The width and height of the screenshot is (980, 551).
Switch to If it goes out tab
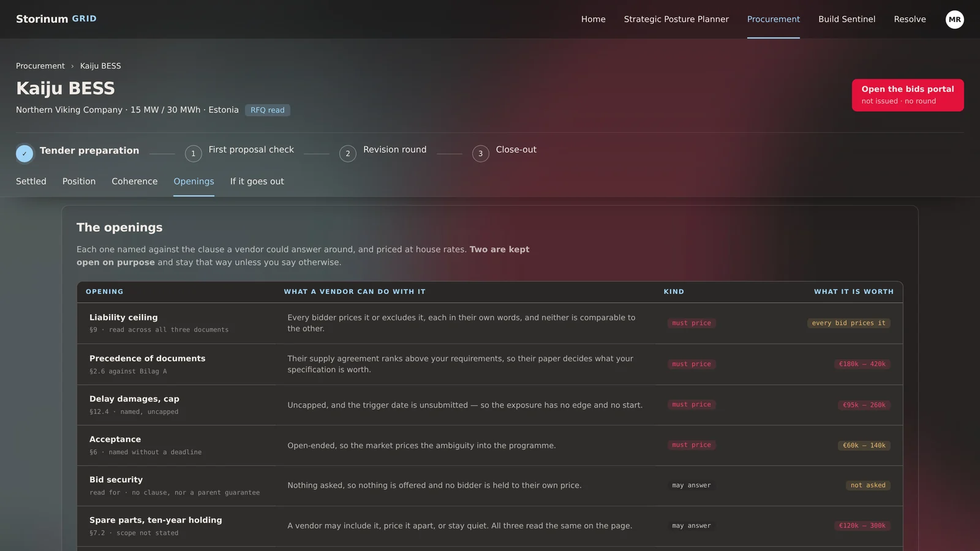(x=257, y=181)
